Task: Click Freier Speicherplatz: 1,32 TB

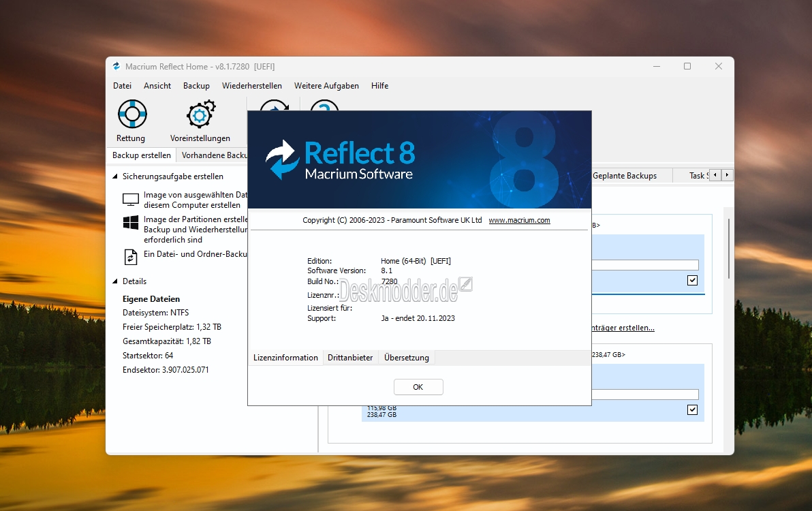Action: (172, 327)
